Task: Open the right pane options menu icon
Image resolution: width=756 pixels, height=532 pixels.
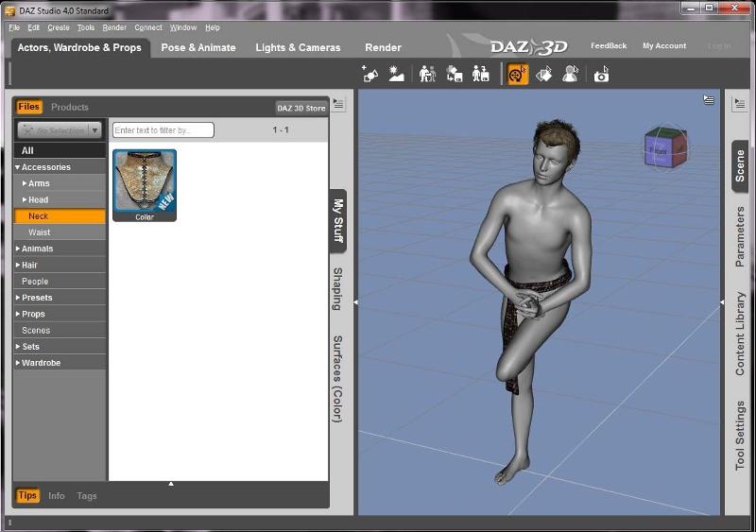Action: click(x=739, y=103)
